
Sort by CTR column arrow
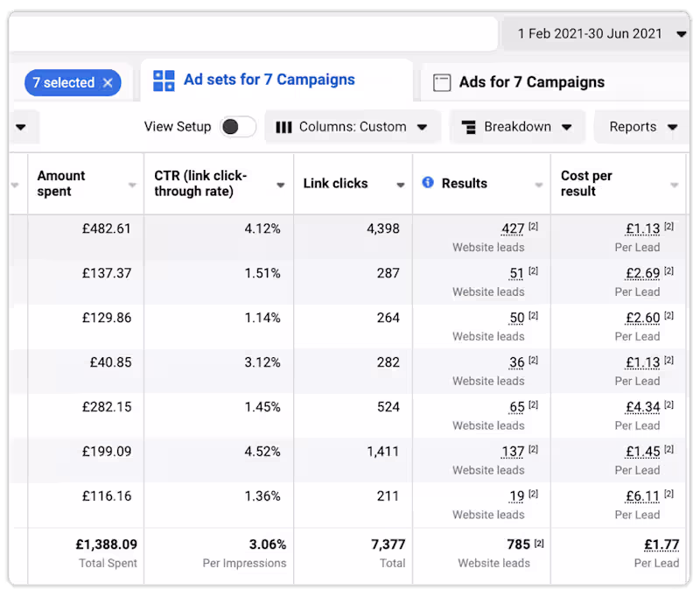[x=281, y=185]
